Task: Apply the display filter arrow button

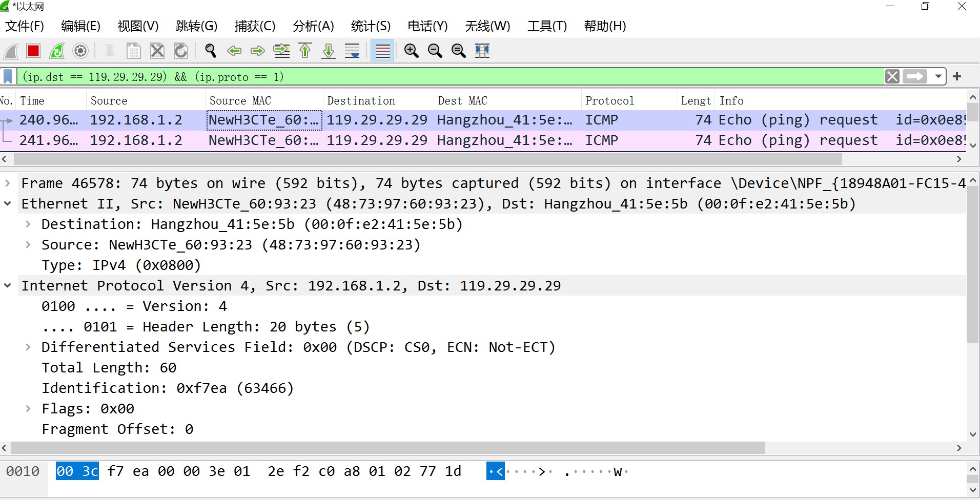Action: (915, 77)
